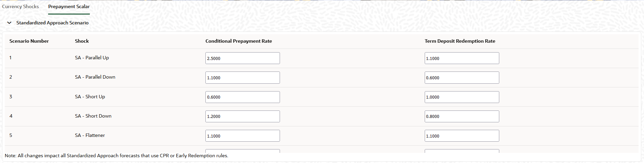Click the Standardized Approach Scenario heading text

click(x=53, y=23)
